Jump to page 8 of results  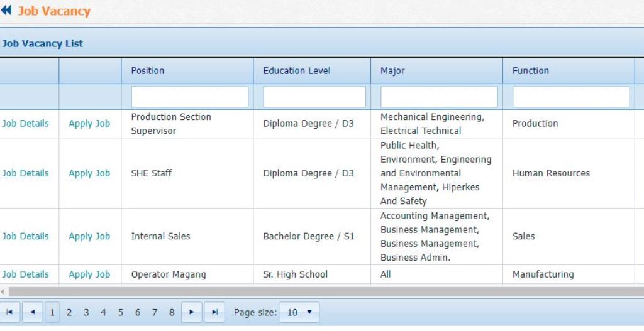[x=172, y=312]
